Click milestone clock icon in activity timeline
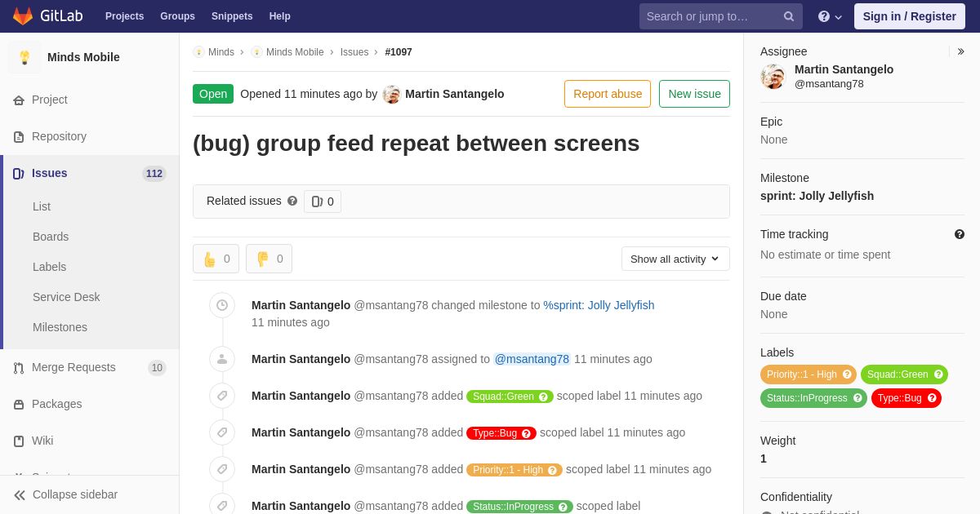 (222, 305)
